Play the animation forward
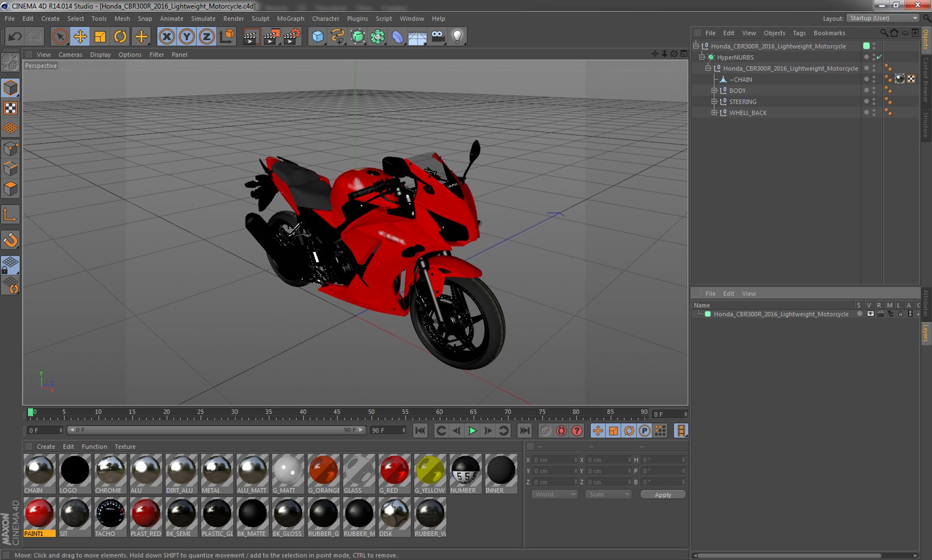This screenshot has width=932, height=560. pyautogui.click(x=472, y=430)
